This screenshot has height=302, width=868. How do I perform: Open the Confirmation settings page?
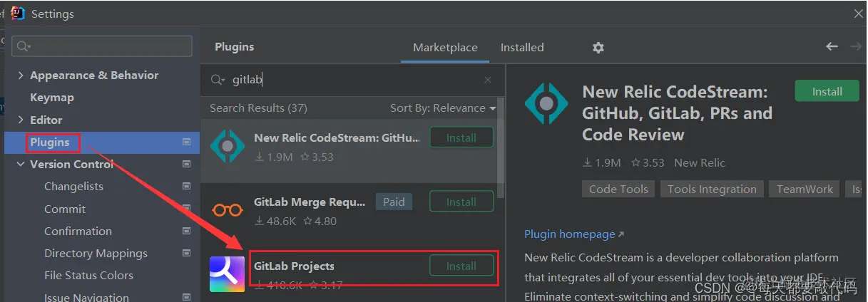[78, 231]
